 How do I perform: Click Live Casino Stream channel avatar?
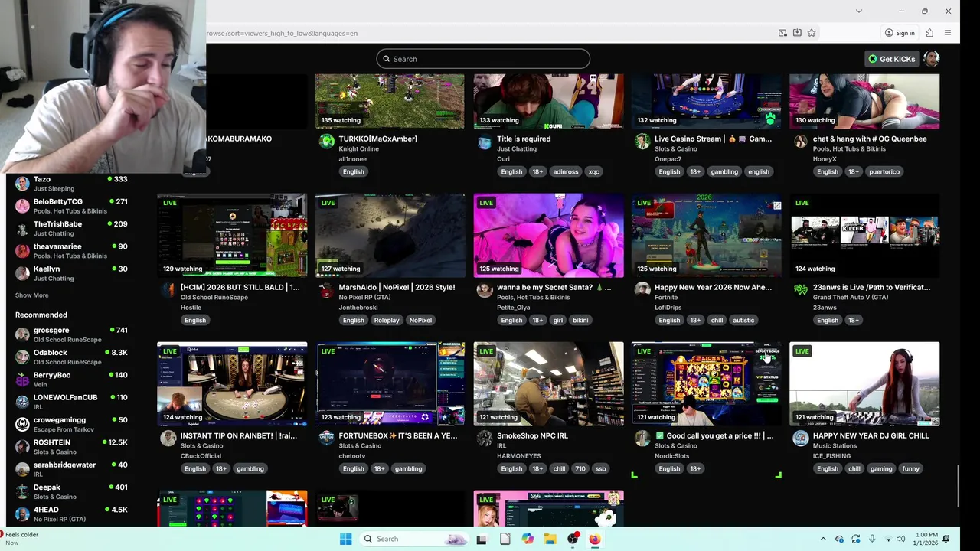(642, 142)
